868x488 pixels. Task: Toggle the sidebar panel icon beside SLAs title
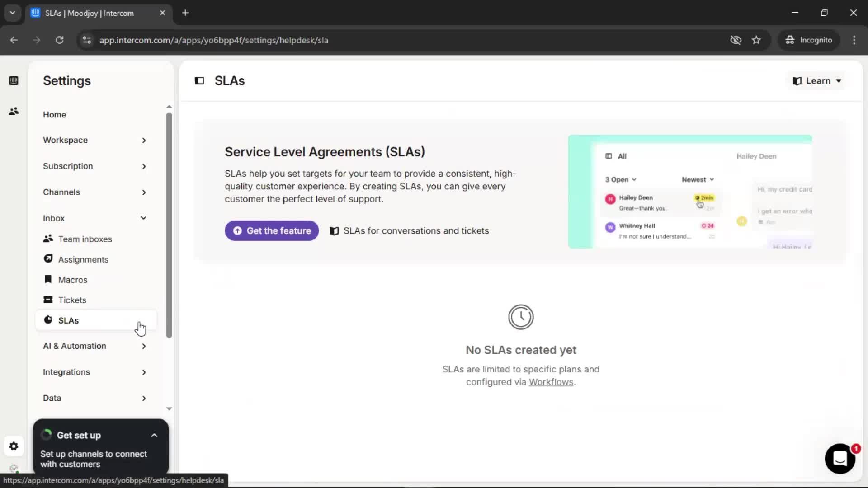pyautogui.click(x=199, y=81)
